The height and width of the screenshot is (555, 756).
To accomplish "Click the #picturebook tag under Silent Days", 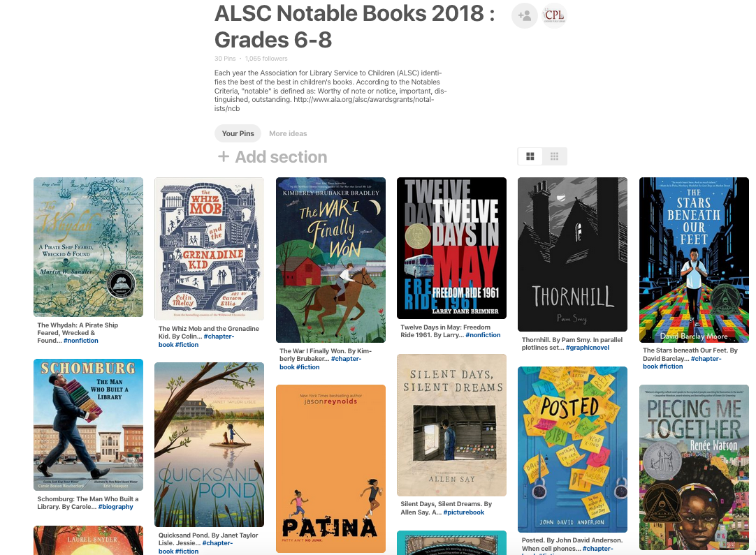I will click(x=463, y=512).
